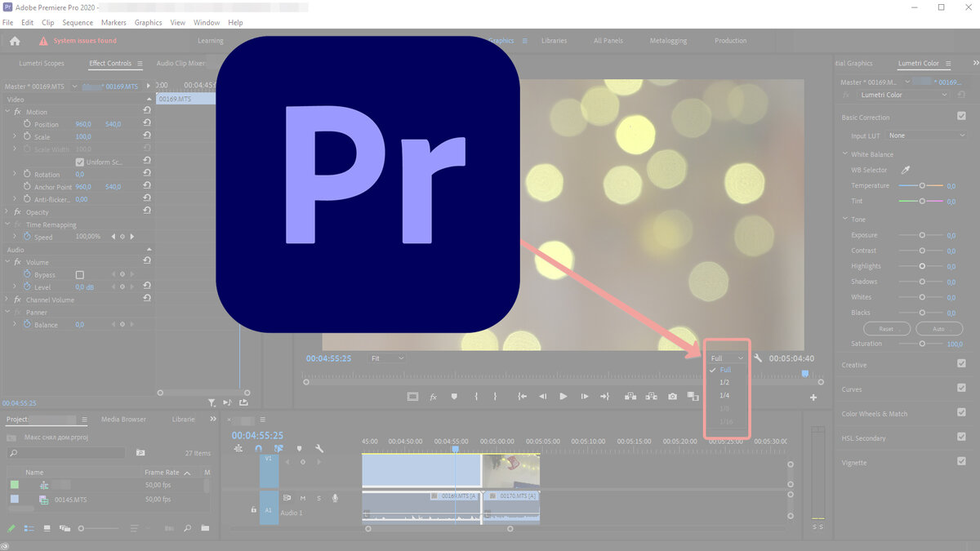Play the sequence in the program monitor
Image resolution: width=980 pixels, height=551 pixels.
pos(563,397)
